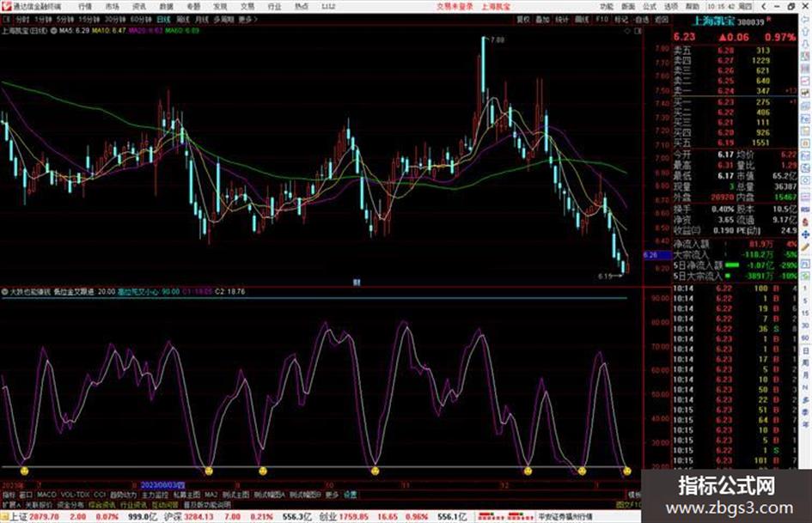Screen dimensions: 812x523
Task: Select the 主力监控 indicator tab
Action: (155, 495)
